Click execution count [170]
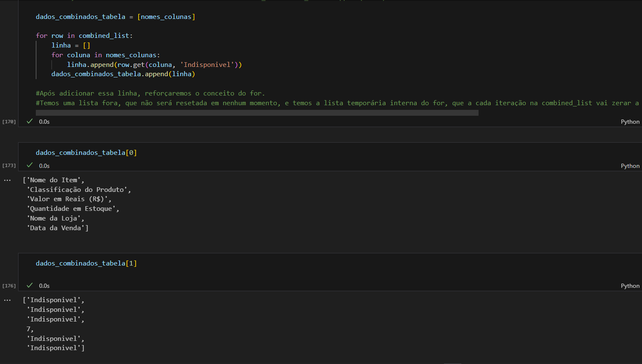The image size is (642, 364). coord(9,122)
